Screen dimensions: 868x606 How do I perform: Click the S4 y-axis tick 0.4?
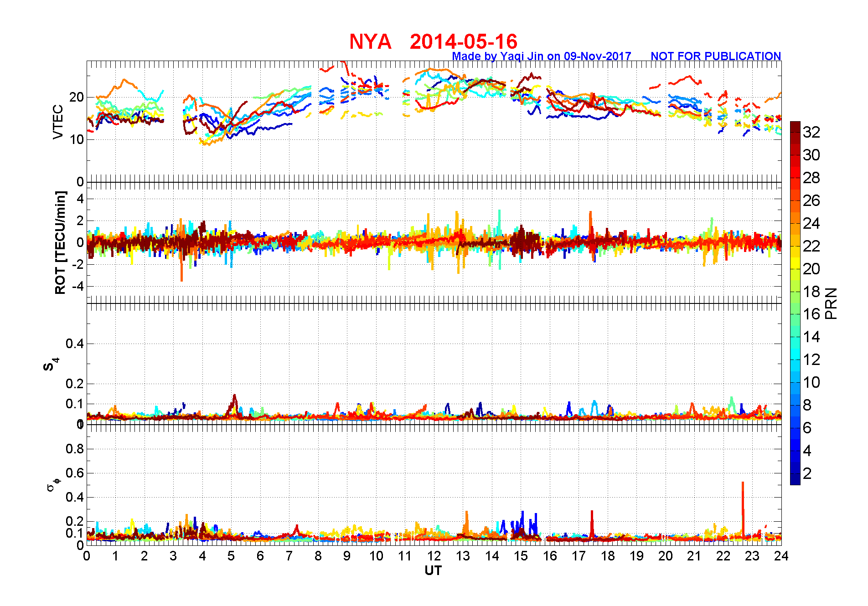[x=75, y=344]
